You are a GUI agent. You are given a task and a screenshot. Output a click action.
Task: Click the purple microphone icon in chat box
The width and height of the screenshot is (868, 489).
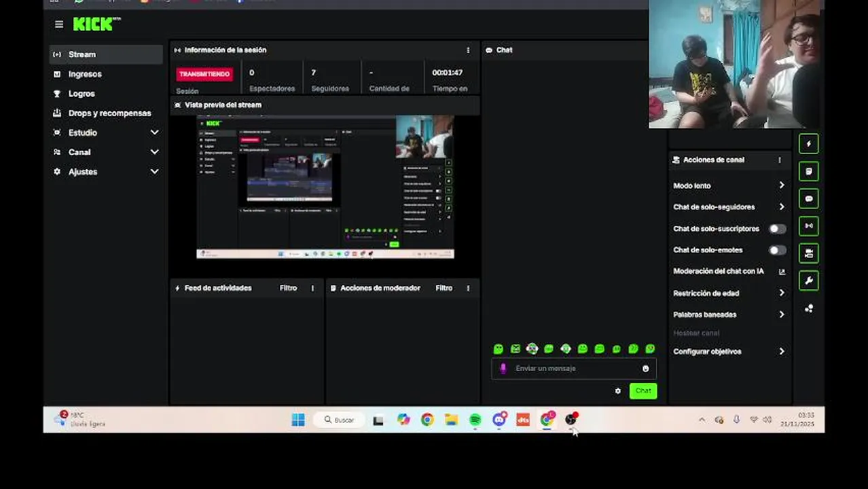coord(503,368)
